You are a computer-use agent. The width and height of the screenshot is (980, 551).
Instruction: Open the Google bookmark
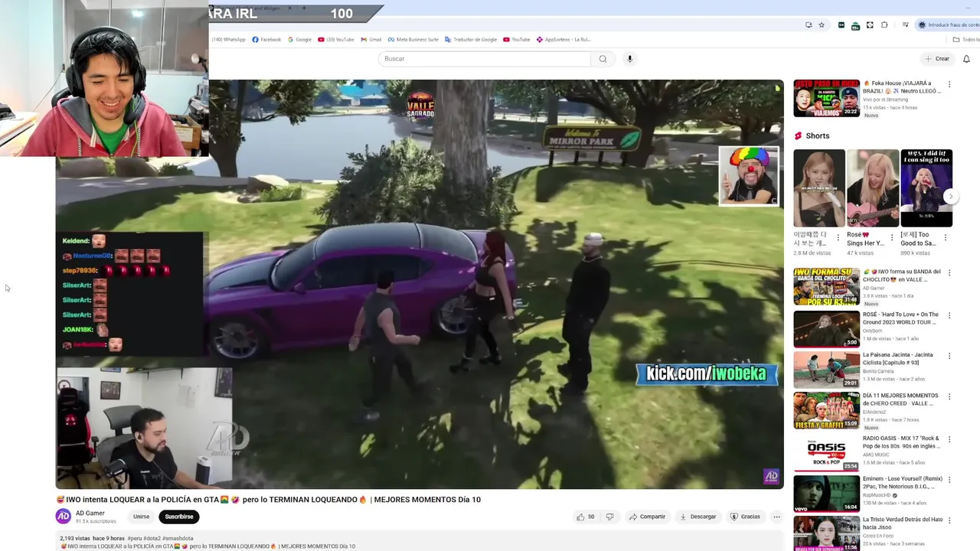click(x=299, y=40)
